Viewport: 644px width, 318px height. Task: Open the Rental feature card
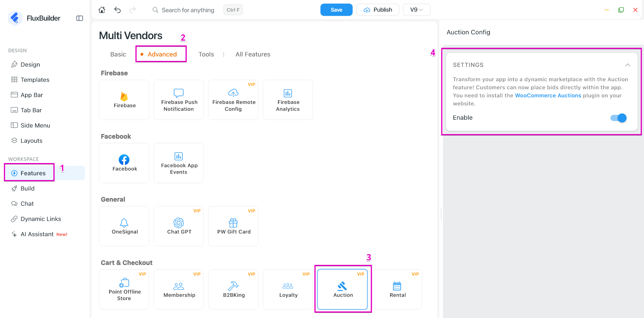click(397, 289)
